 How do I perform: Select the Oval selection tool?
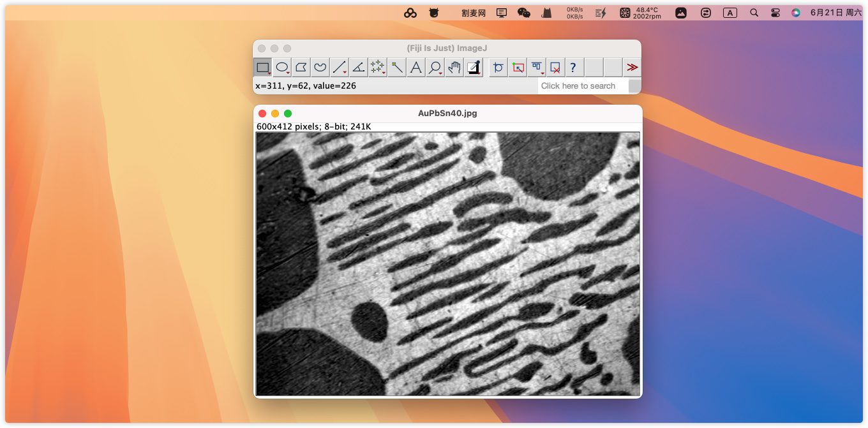coord(281,67)
